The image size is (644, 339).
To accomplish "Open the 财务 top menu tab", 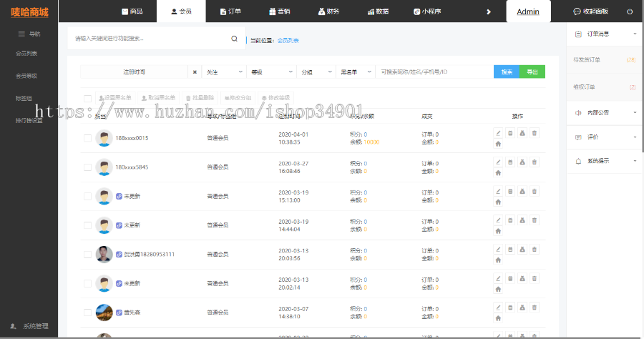I will click(x=328, y=11).
